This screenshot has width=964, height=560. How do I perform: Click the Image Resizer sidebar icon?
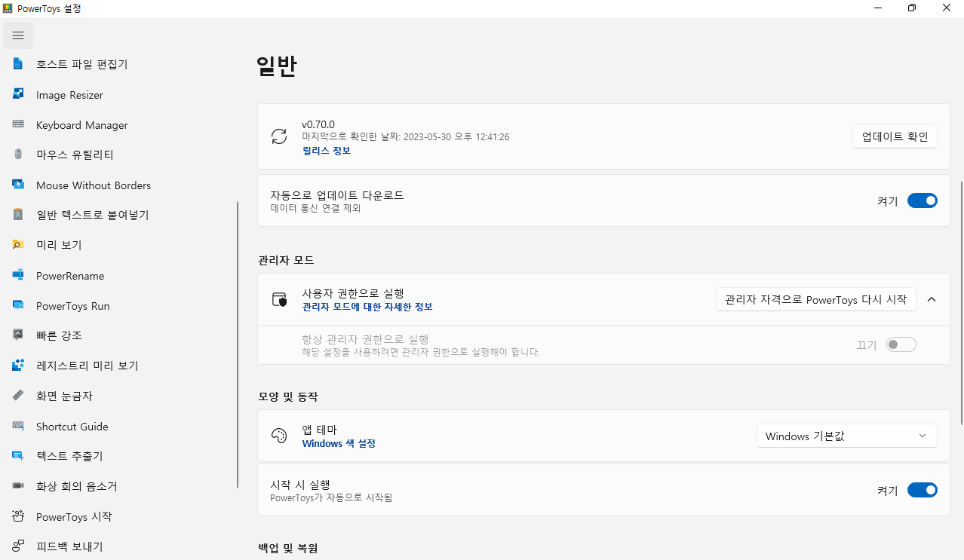point(18,95)
